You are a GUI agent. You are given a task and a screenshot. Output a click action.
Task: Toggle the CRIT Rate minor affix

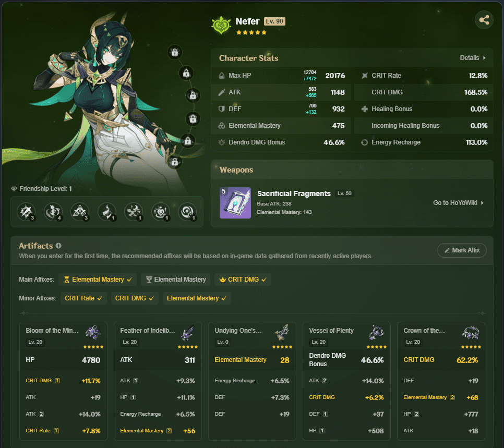83,298
